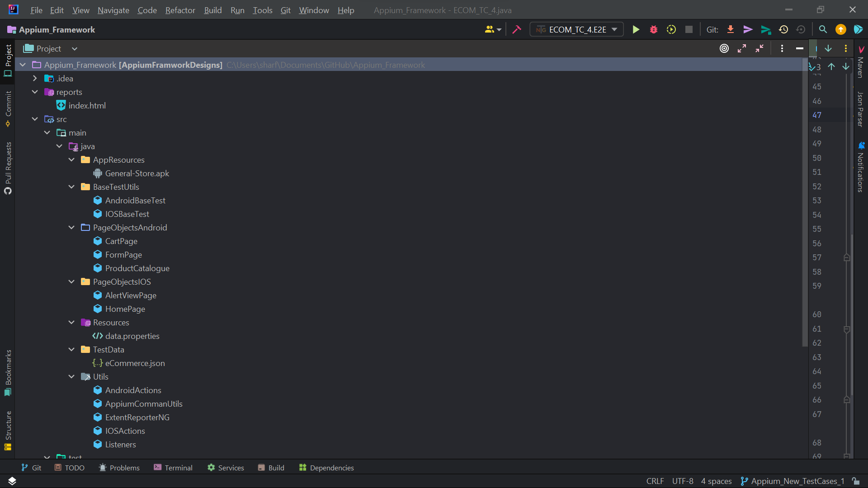Expand the .idea folder
This screenshot has width=868, height=488.
tap(34, 78)
